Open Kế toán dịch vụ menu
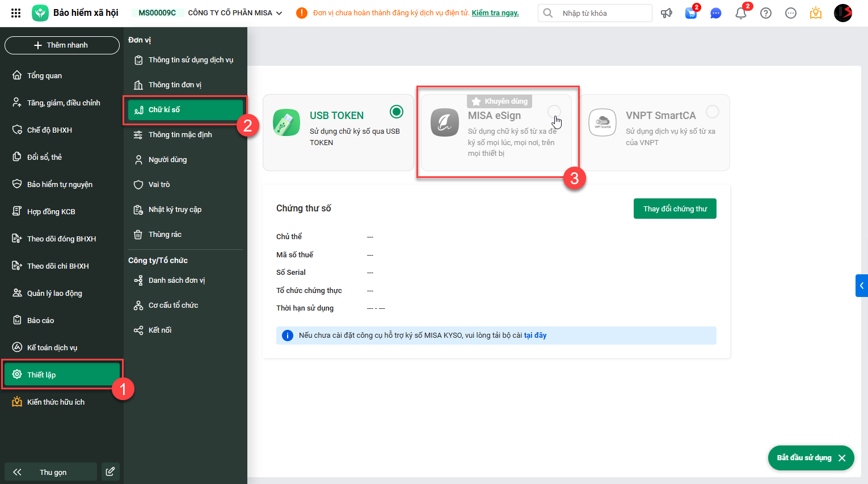 [62, 347]
